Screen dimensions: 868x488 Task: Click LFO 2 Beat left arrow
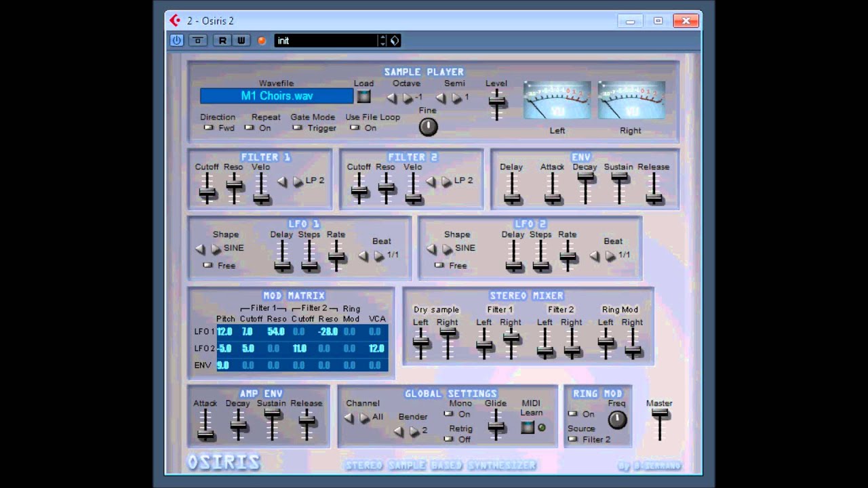click(x=595, y=256)
